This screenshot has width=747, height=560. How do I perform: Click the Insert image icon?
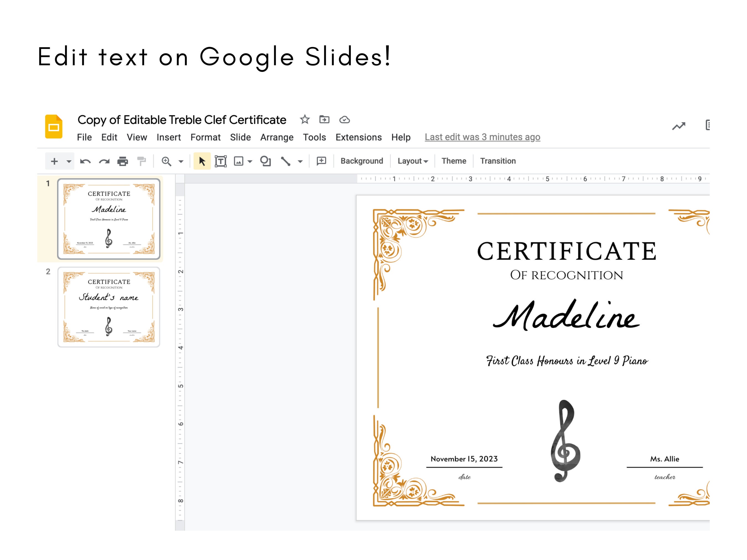click(x=239, y=161)
